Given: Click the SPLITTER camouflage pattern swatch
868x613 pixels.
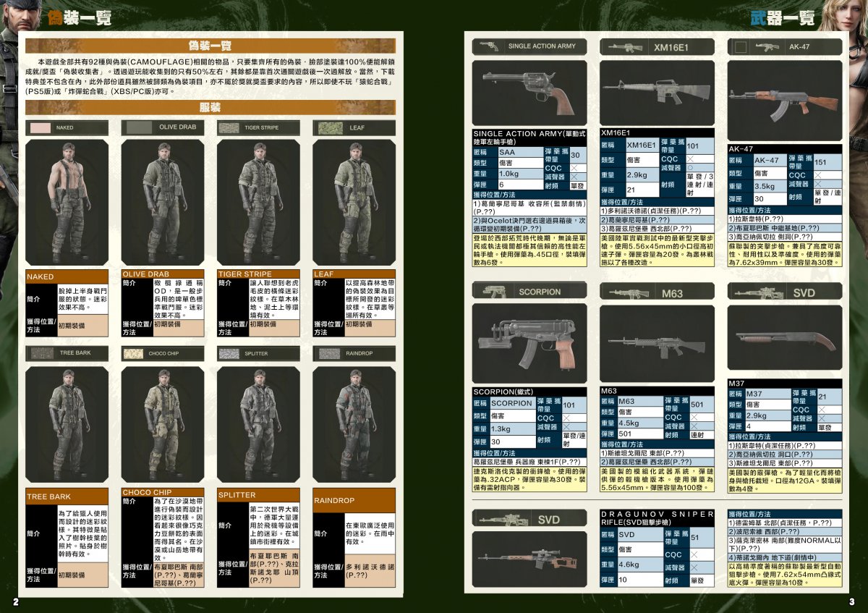Looking at the screenshot, I should [229, 354].
